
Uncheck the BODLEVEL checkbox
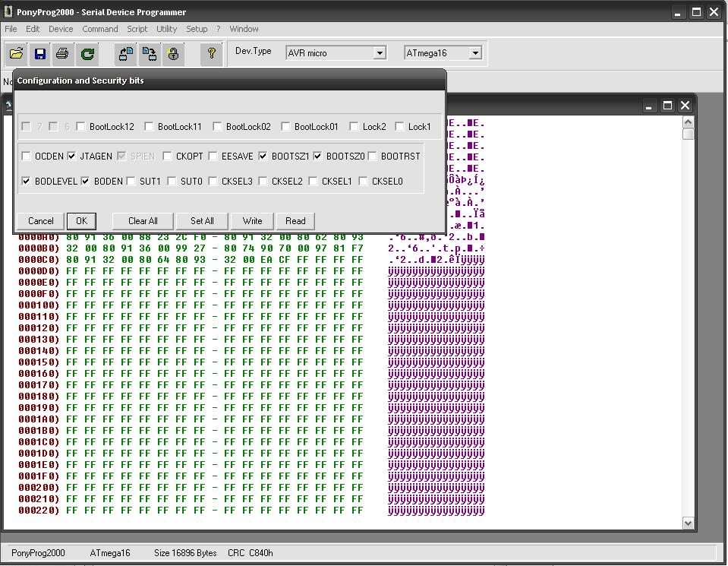[26, 182]
